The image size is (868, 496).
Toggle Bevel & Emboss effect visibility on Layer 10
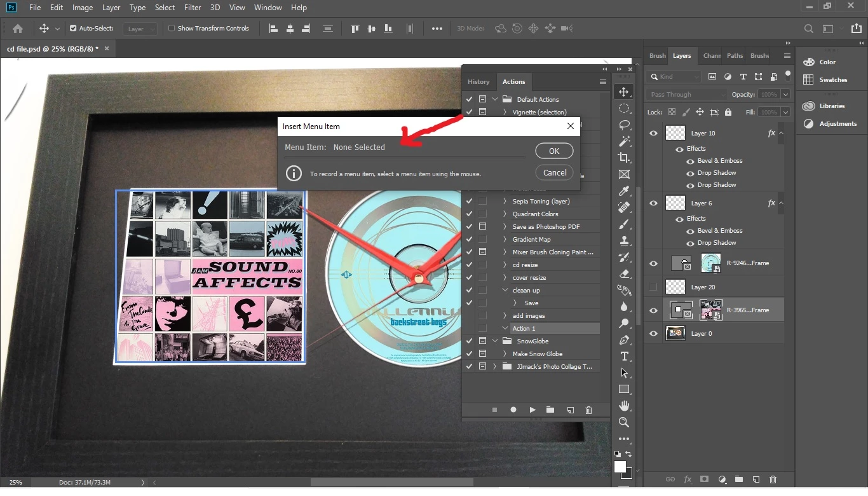690,161
